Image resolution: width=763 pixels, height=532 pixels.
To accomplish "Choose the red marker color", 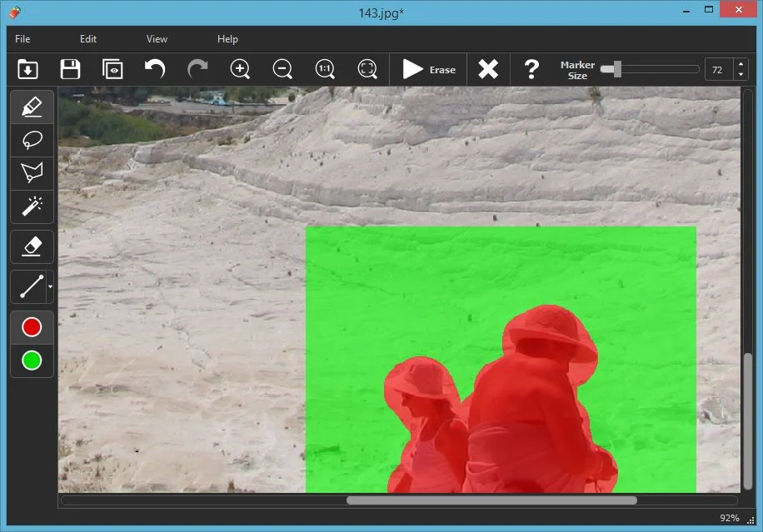I will click(32, 327).
